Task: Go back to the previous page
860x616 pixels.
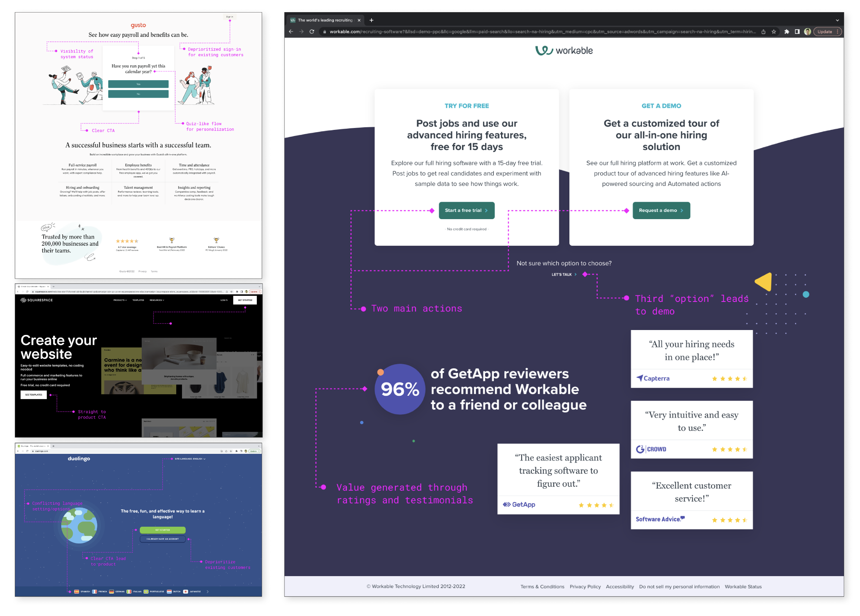Action: pyautogui.click(x=291, y=32)
